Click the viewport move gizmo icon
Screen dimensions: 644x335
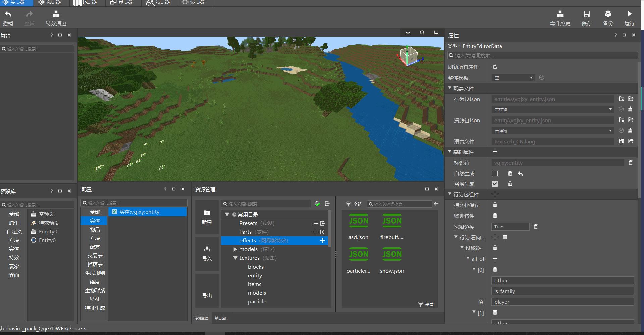click(408, 32)
